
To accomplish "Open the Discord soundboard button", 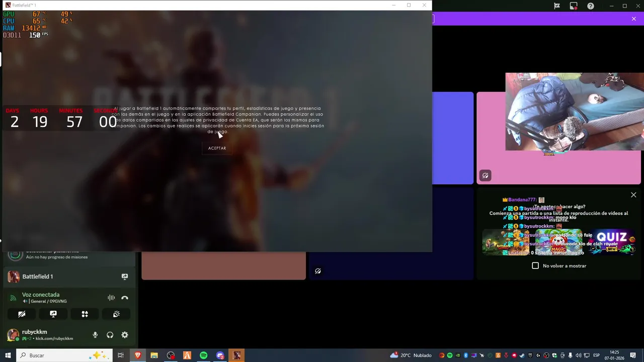I will (x=116, y=314).
